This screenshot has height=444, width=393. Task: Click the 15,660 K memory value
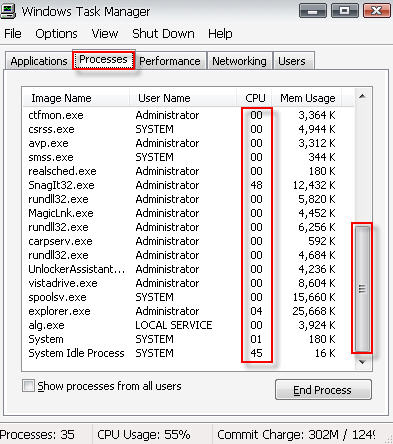pyautogui.click(x=314, y=297)
